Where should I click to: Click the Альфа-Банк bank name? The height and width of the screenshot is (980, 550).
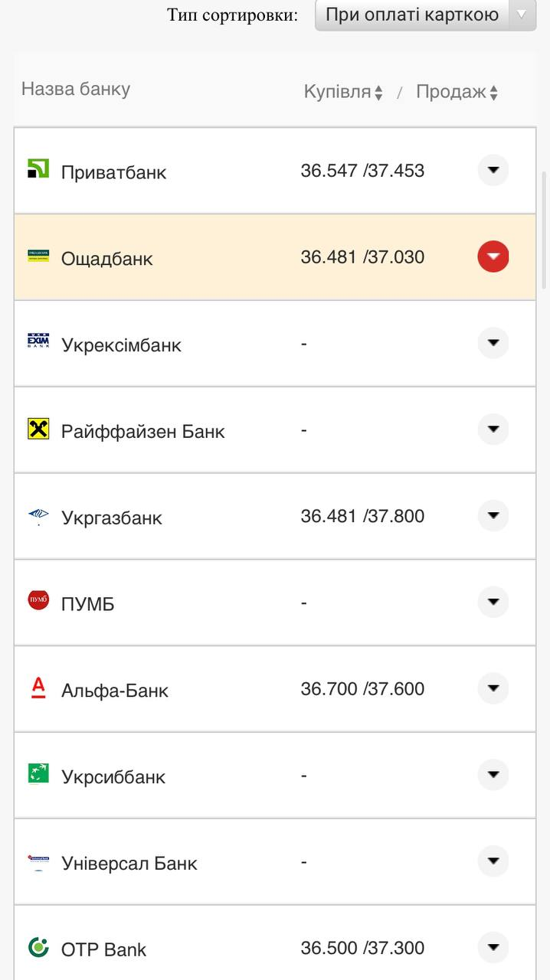tap(115, 691)
